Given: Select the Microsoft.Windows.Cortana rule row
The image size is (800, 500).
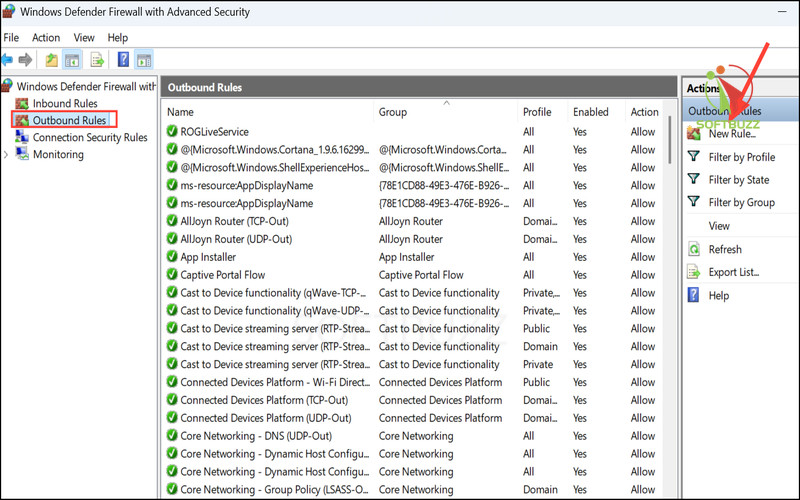Looking at the screenshot, I should tap(412, 149).
